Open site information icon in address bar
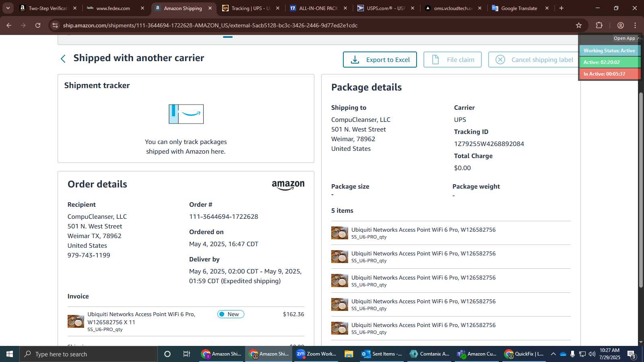 pos(55,25)
